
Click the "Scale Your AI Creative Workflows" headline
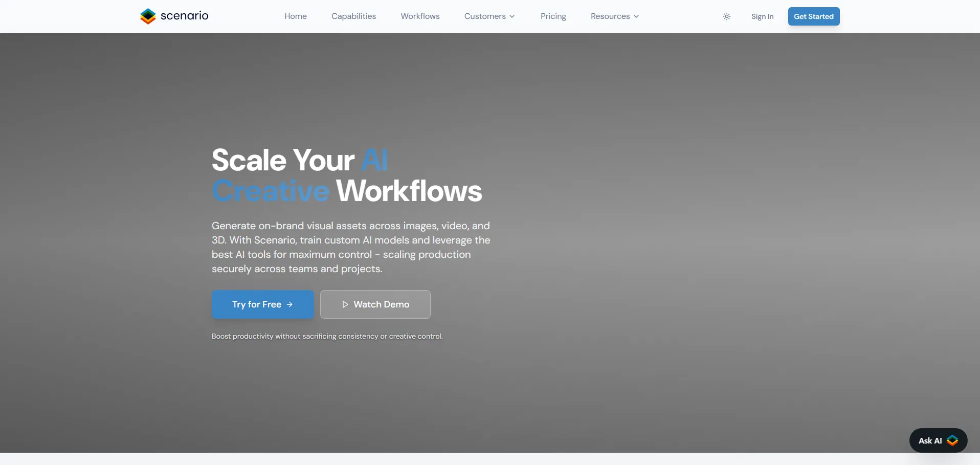[x=347, y=175]
